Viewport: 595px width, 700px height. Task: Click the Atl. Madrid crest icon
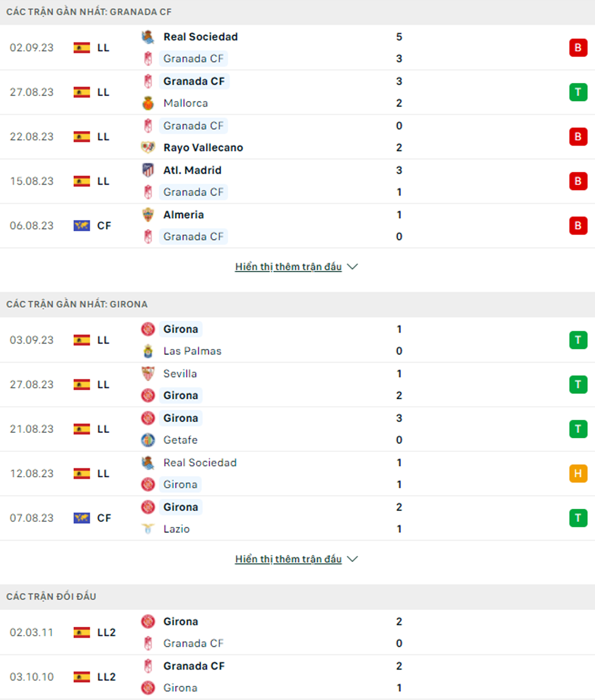tap(148, 170)
